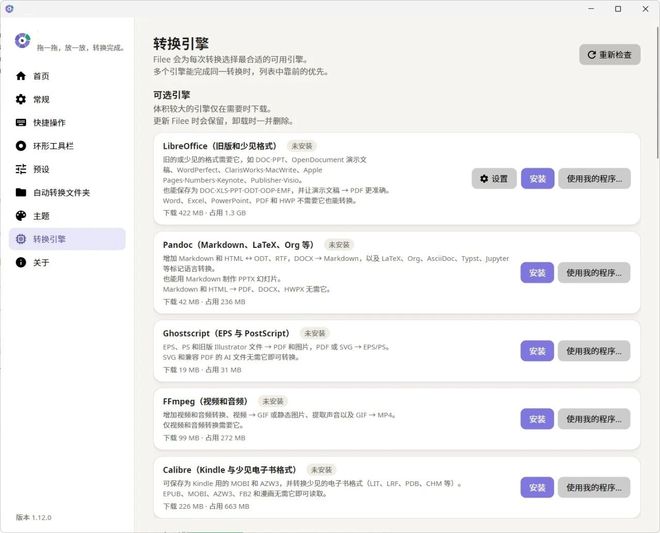Viewport: 660px width, 533px height.
Task: Click the 未安装 badge beside Pandoc
Action: tap(339, 245)
